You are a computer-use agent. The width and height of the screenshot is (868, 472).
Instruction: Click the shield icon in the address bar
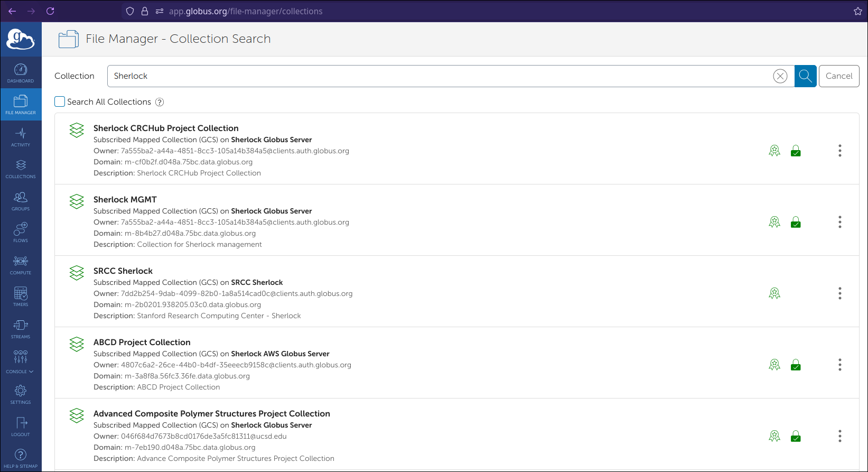point(130,11)
